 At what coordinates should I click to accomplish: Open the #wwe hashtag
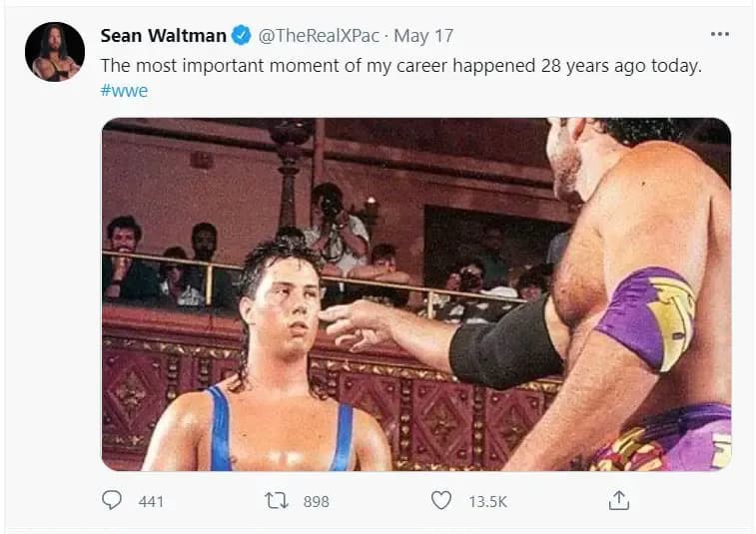125,90
